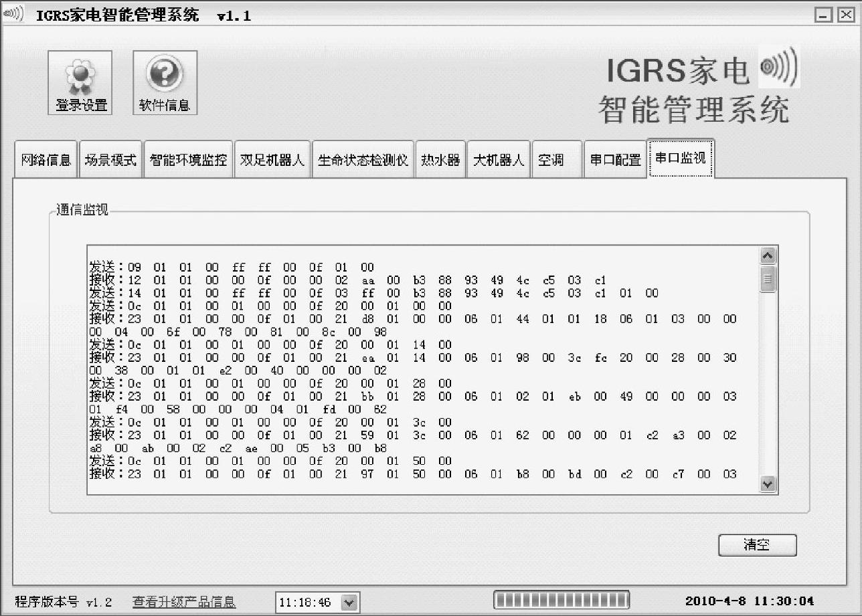This screenshot has height=616, width=862.
Task: Go to the 生命状态检测仪 tab
Action: pos(363,161)
